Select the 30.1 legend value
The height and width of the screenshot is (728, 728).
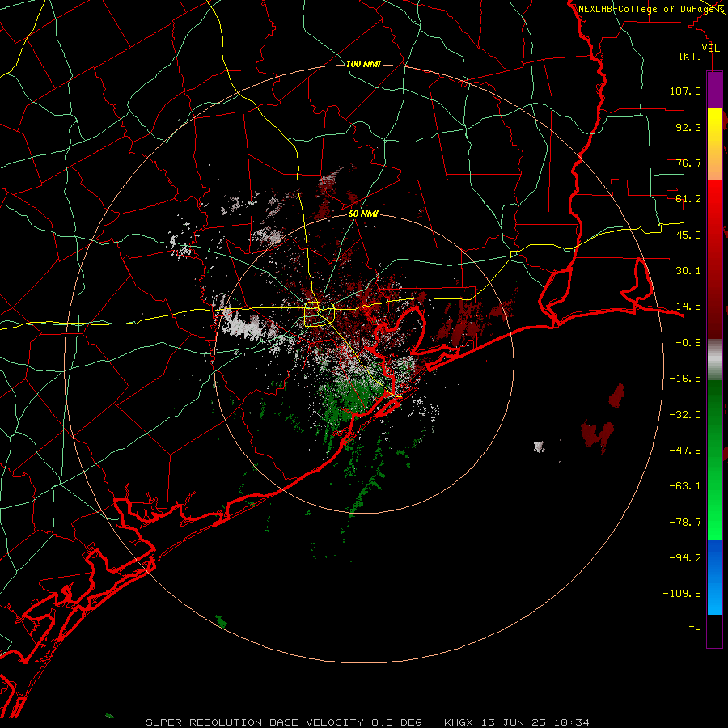point(688,271)
